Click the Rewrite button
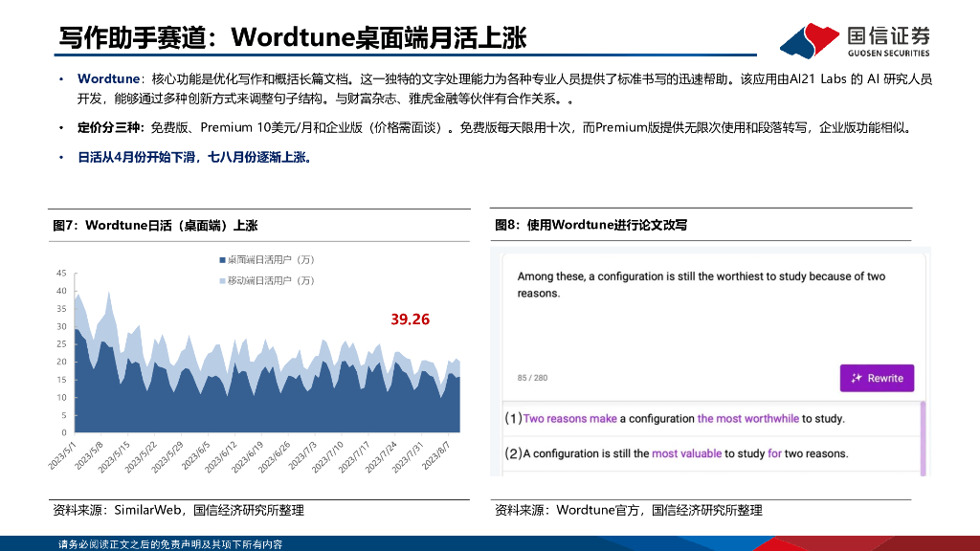This screenshot has width=980, height=551. pyautogui.click(x=876, y=378)
